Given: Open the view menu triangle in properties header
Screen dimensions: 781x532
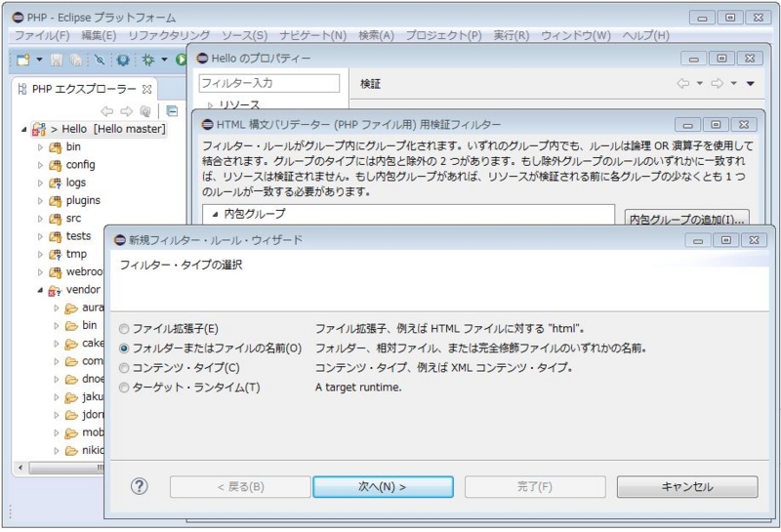Looking at the screenshot, I should (x=750, y=84).
